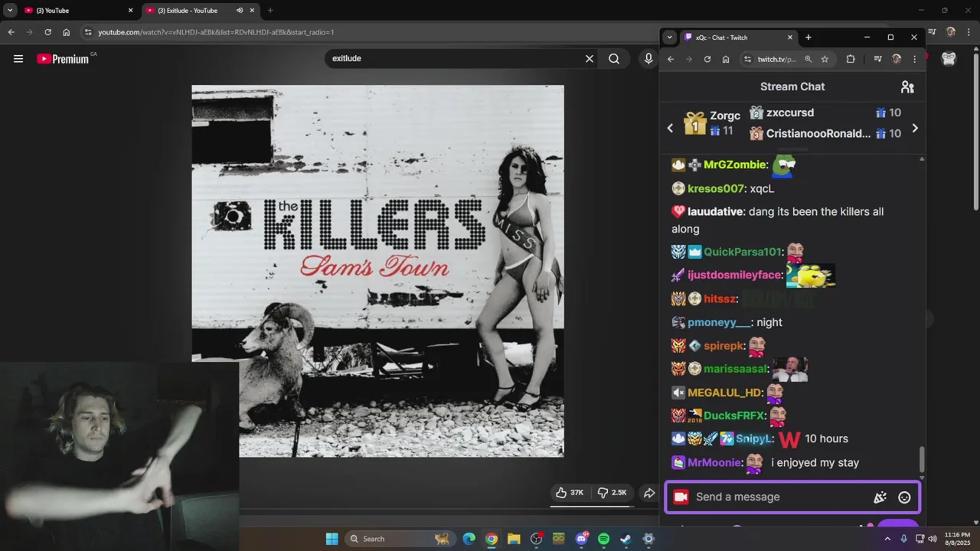Reload the Twitch popout page
Screen dimensions: 980x551
[707, 59]
